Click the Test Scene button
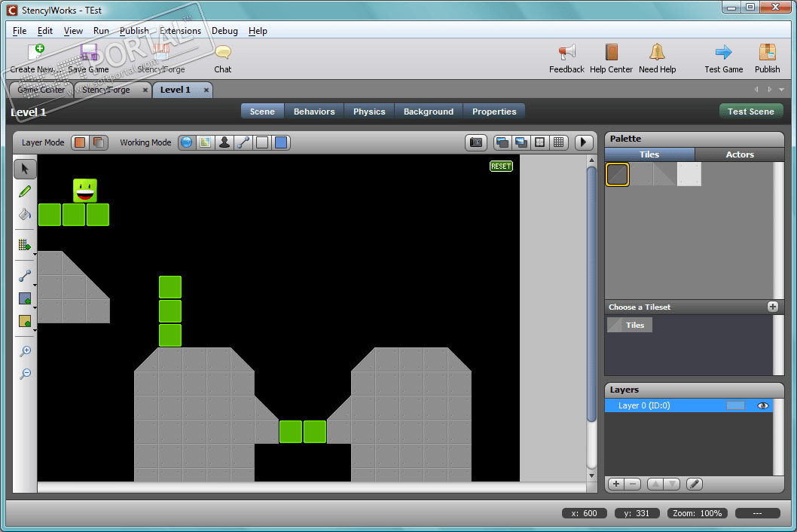The width and height of the screenshot is (797, 532). tap(751, 112)
